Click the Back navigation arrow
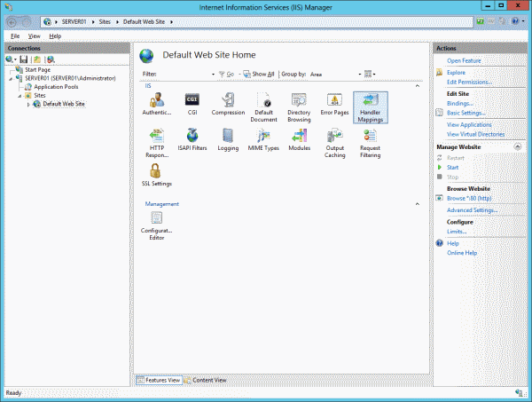 click(12, 22)
